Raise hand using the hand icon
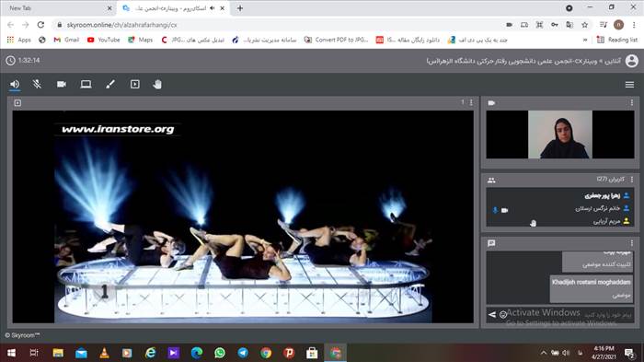Screen dimensions: 644x362 click(157, 85)
